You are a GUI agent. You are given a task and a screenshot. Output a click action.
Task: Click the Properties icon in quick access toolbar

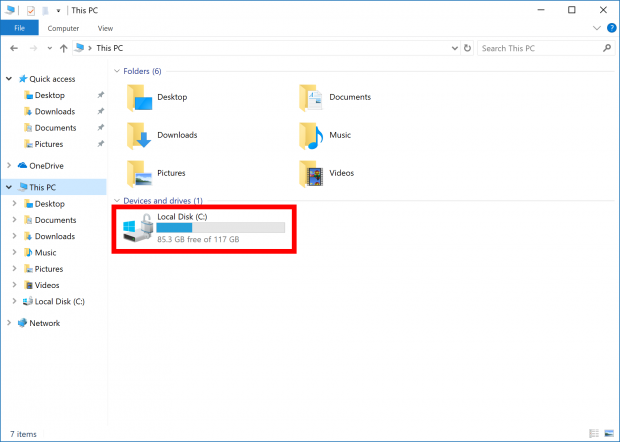click(x=30, y=10)
